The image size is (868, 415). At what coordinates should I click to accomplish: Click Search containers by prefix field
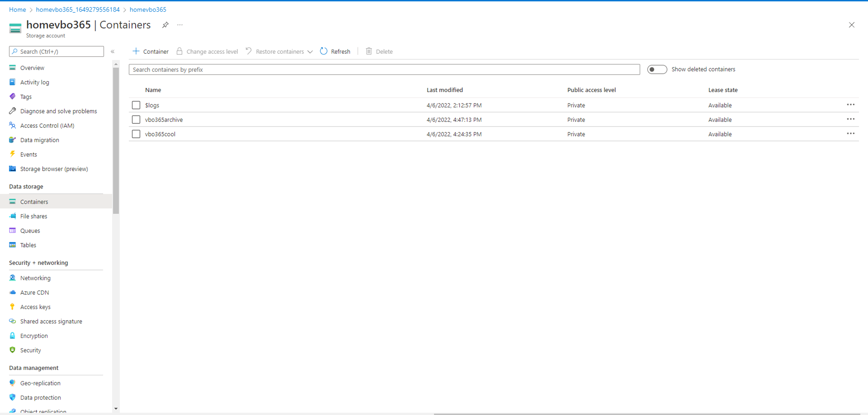[x=384, y=70]
